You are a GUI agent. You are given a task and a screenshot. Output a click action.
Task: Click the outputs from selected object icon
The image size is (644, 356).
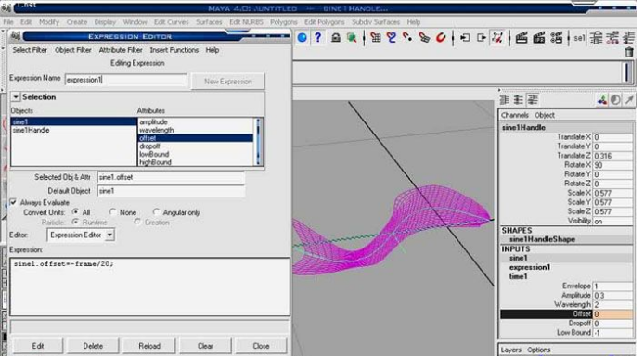point(481,38)
